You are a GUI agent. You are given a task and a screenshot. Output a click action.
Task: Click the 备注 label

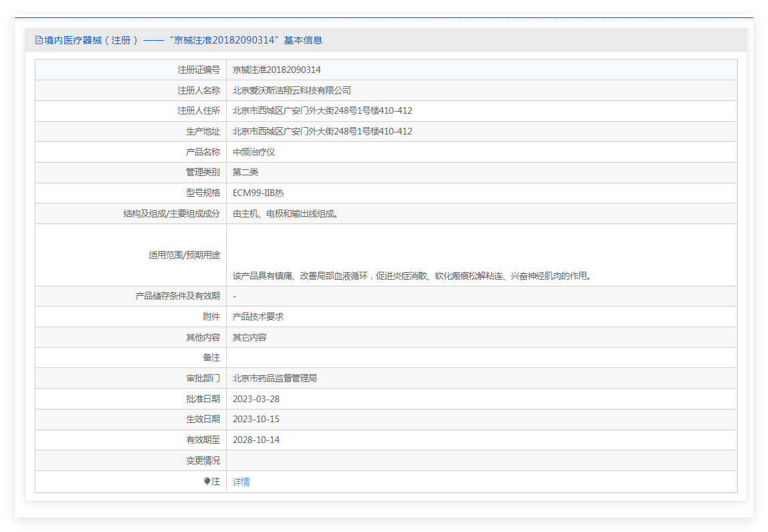[x=211, y=358]
